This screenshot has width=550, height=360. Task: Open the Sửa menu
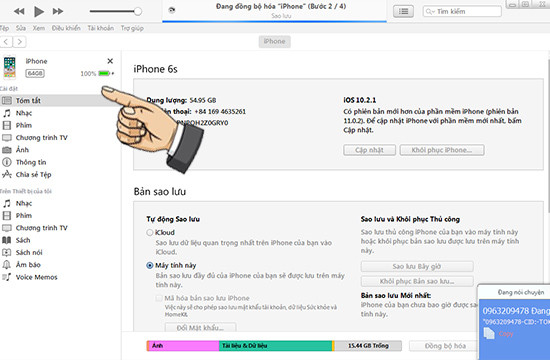(21, 28)
